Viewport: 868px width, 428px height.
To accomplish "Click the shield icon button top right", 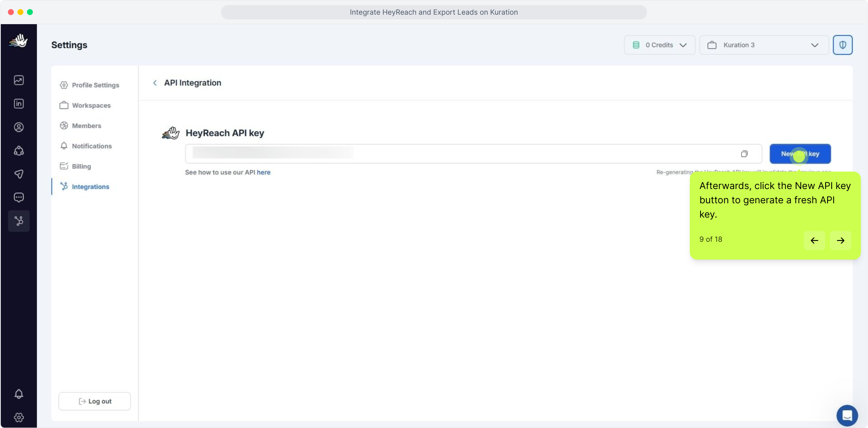I will click(x=843, y=45).
